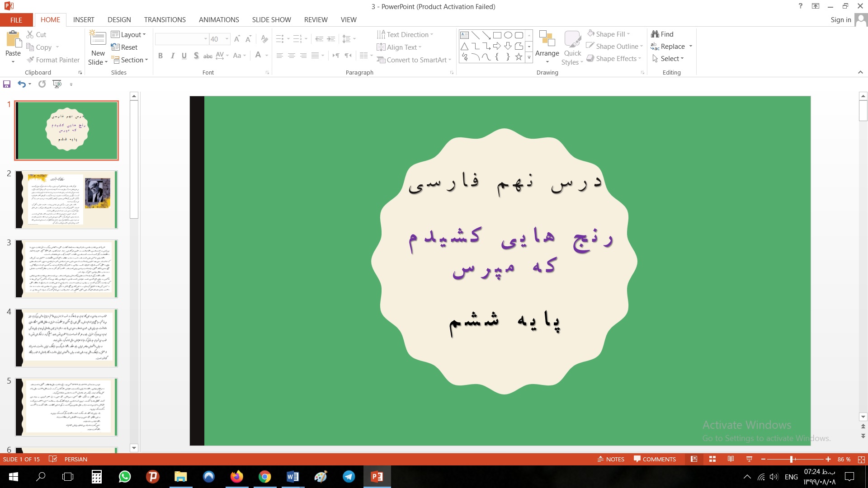Fit slide to current window
The image size is (868, 488).
861,459
